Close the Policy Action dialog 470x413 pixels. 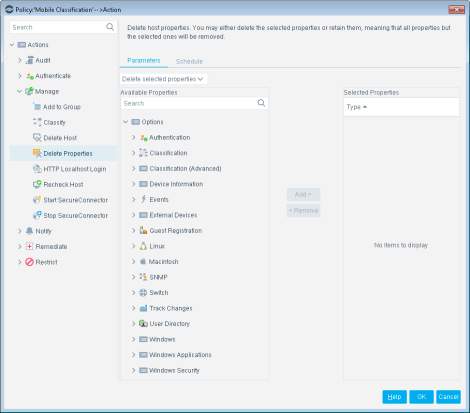457,9
